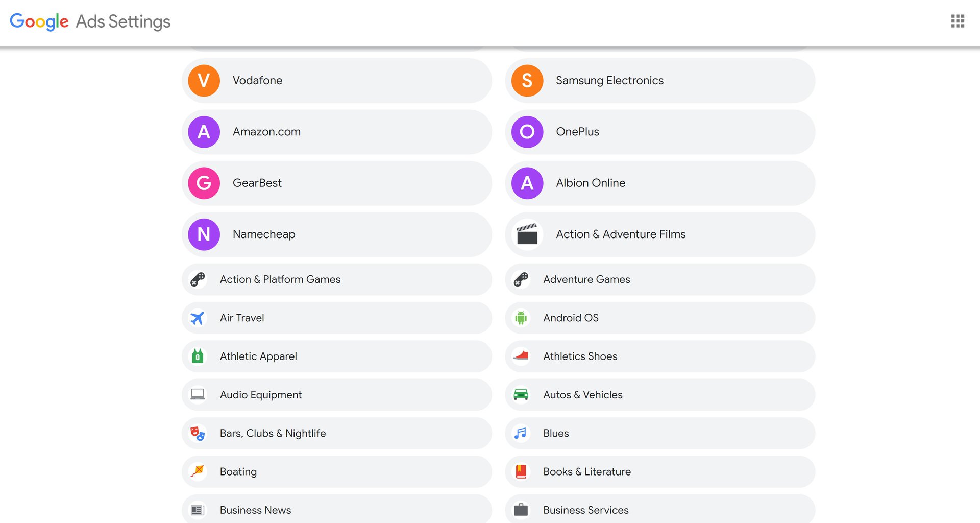Click the red sneaker Athletics Shoes icon

tap(521, 356)
